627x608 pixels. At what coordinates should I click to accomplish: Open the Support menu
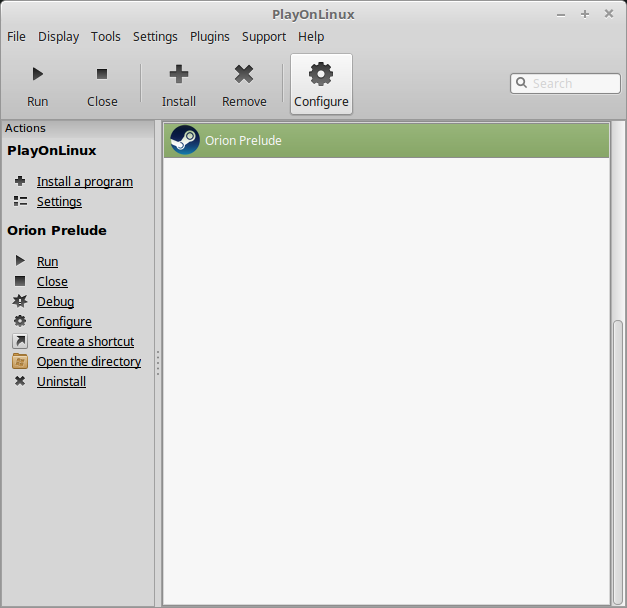(264, 37)
